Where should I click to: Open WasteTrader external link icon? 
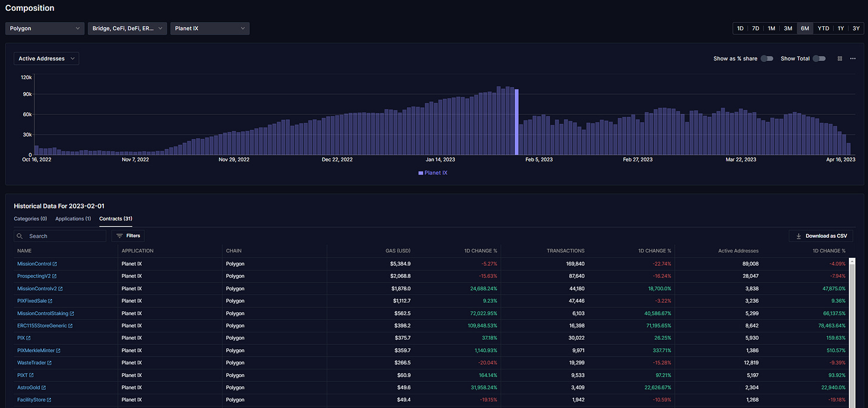point(49,363)
